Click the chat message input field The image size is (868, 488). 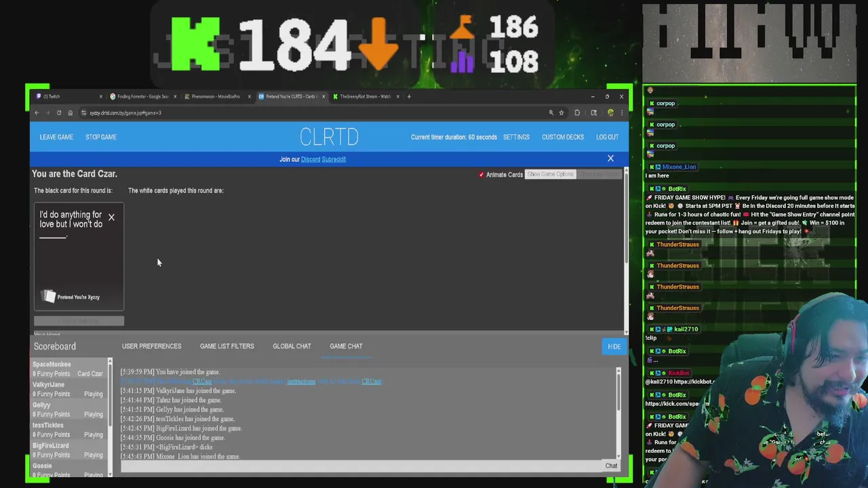[361, 466]
